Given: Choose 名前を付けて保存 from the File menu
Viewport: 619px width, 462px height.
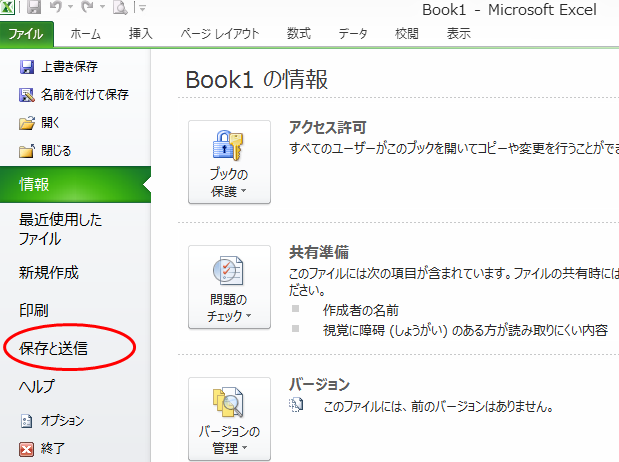Looking at the screenshot, I should click(x=85, y=95).
